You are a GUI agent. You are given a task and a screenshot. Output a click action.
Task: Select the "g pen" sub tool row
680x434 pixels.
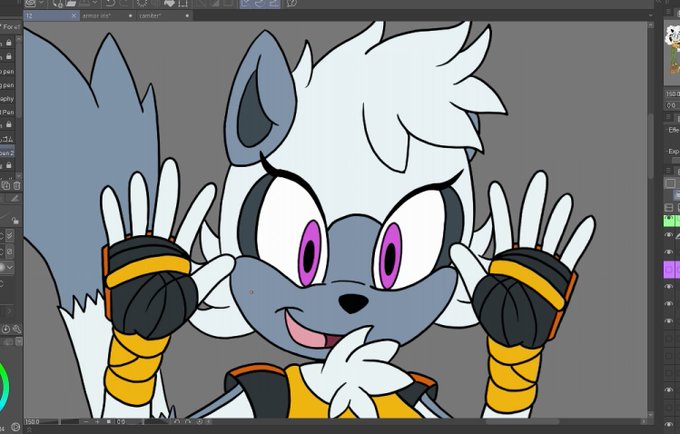(7, 85)
